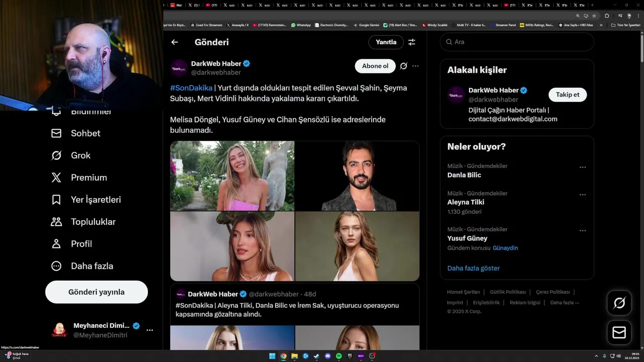Open Sohbet in the sidebar
Screen dimensions: 644x362
75,133
